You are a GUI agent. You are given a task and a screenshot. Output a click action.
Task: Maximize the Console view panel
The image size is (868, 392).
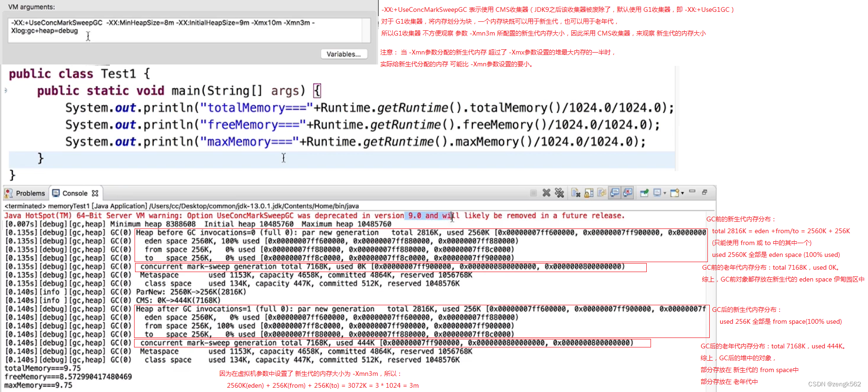705,192
